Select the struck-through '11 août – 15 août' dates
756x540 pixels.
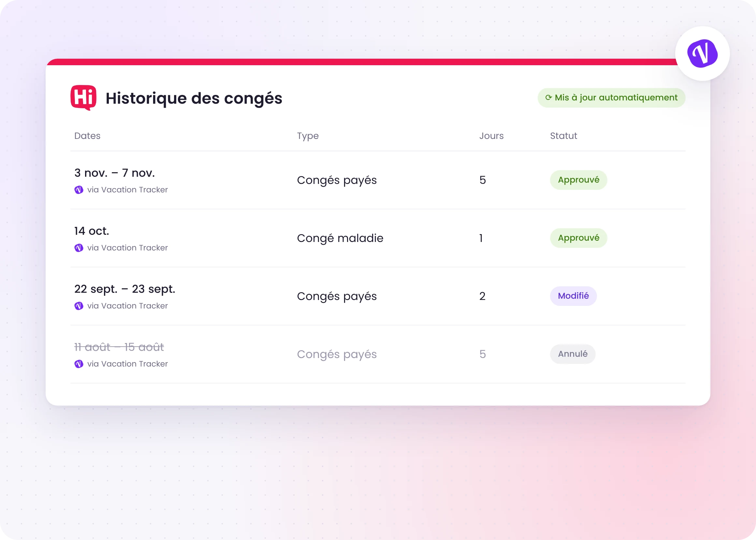(119, 347)
